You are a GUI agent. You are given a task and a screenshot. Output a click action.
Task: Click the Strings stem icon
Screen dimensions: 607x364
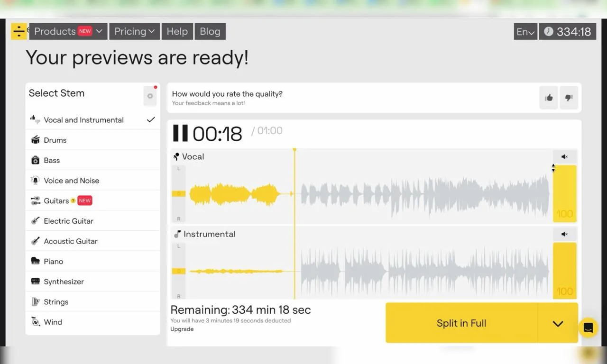click(x=35, y=302)
